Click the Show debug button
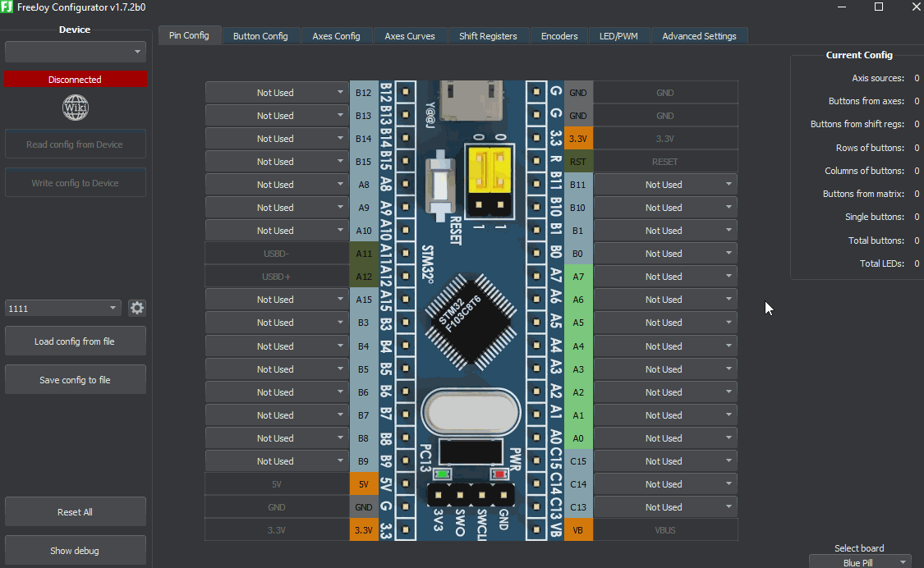Image resolution: width=924 pixels, height=568 pixels. coord(76,551)
